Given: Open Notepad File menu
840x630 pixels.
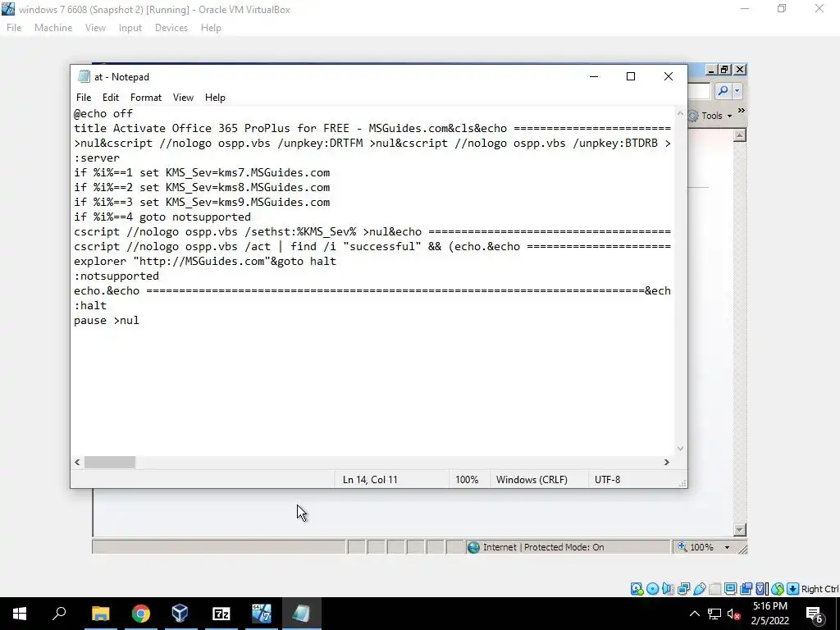Looking at the screenshot, I should pos(84,98).
